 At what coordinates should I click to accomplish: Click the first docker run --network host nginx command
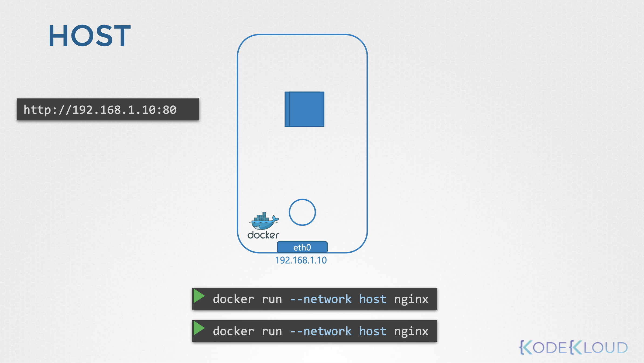315,299
